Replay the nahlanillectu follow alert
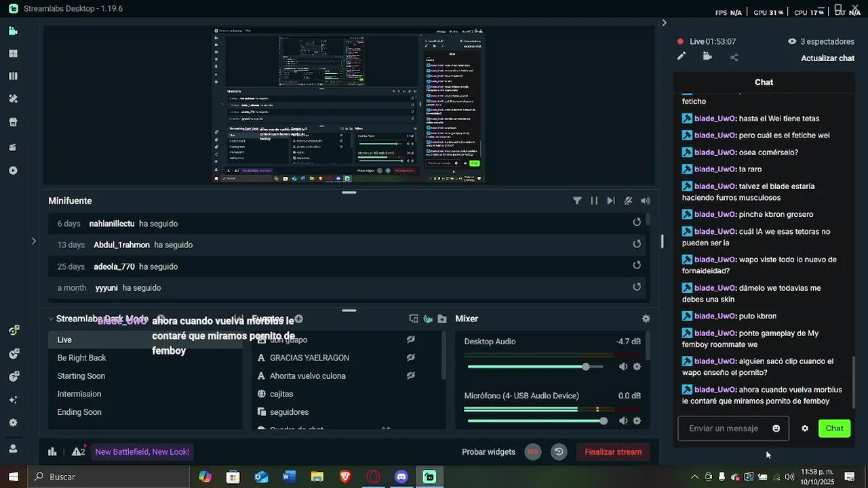The height and width of the screenshot is (488, 868). coord(637,222)
